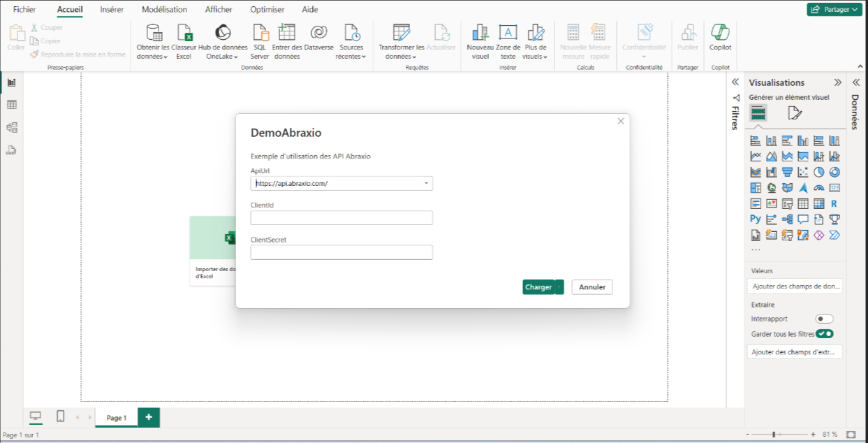Switch to mobile layout at bottom
Screen dimensions: 868x443
tap(60, 416)
